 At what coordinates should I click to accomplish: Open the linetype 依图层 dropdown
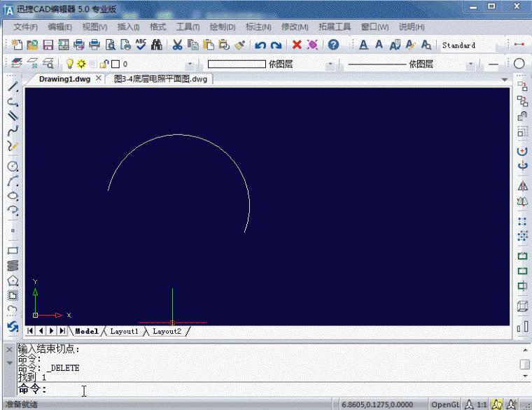(470, 64)
